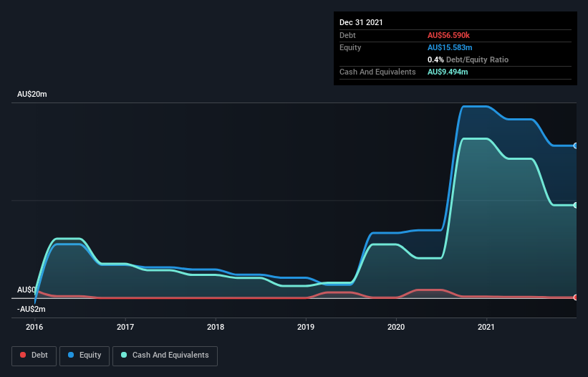
Task: Click the AU$20m y-axis label
Action: point(32,94)
